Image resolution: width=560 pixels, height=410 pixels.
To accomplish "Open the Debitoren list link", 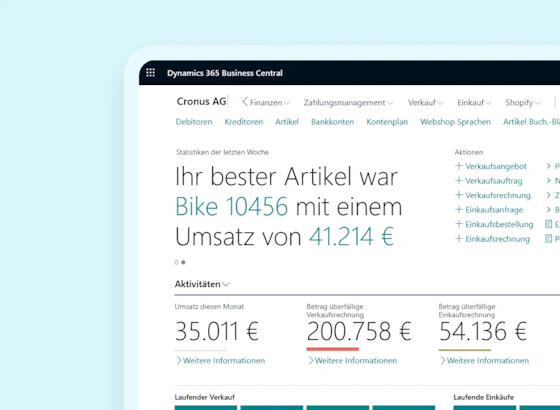I will click(194, 122).
